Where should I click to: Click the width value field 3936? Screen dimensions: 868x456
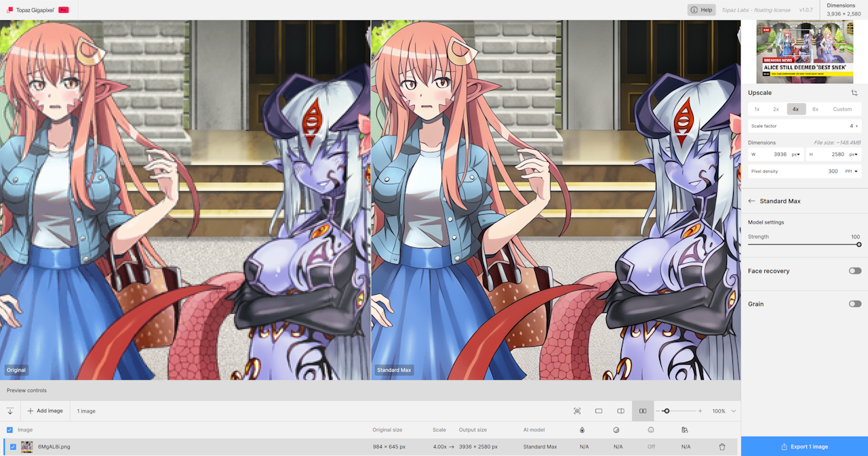tap(780, 154)
